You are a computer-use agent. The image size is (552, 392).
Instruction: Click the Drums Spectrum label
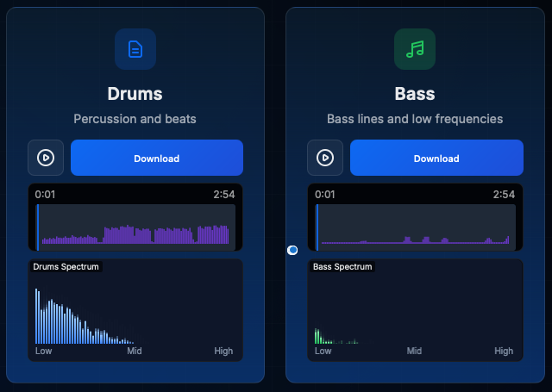tap(66, 267)
